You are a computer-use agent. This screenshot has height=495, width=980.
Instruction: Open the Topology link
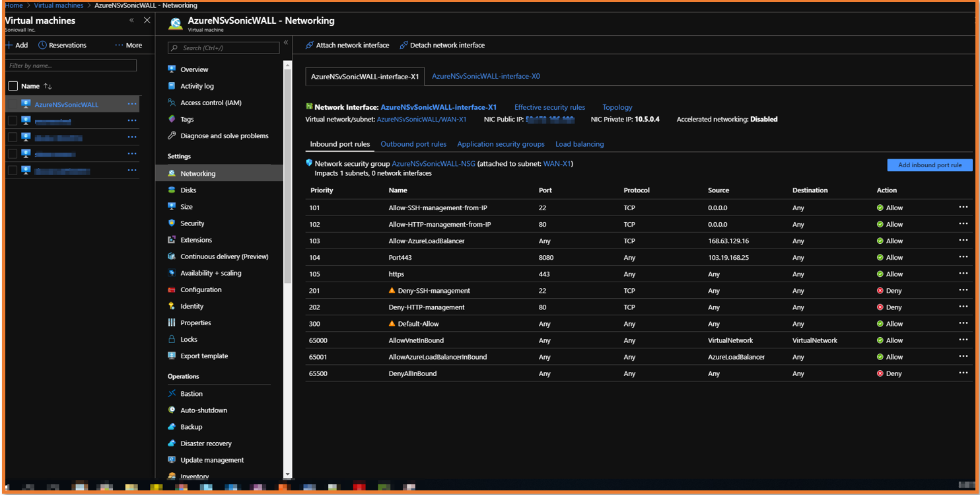[617, 107]
